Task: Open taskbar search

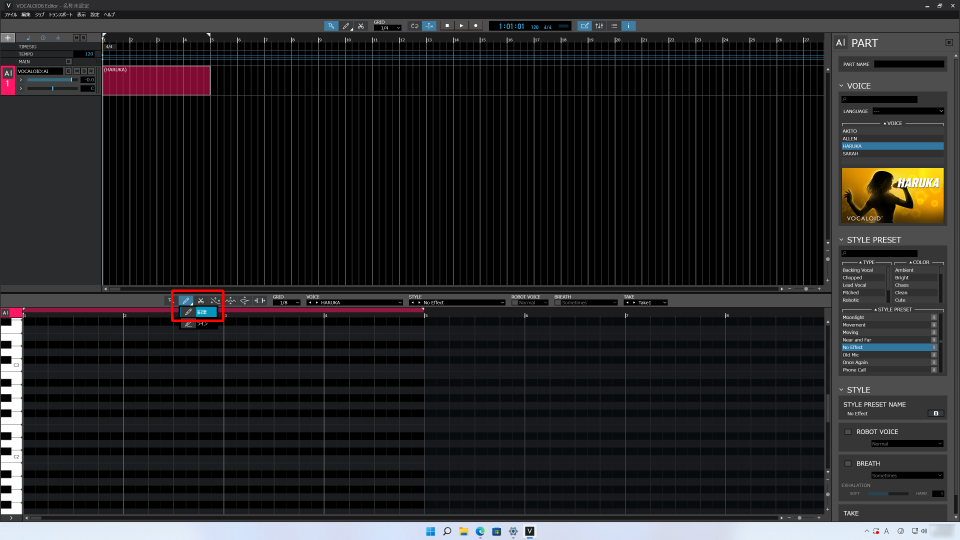Action: [x=447, y=531]
